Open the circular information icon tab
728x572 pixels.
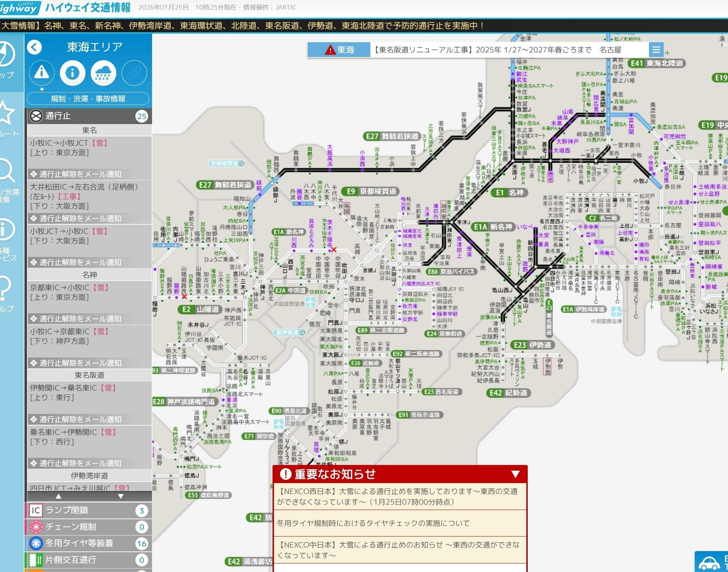coord(72,73)
